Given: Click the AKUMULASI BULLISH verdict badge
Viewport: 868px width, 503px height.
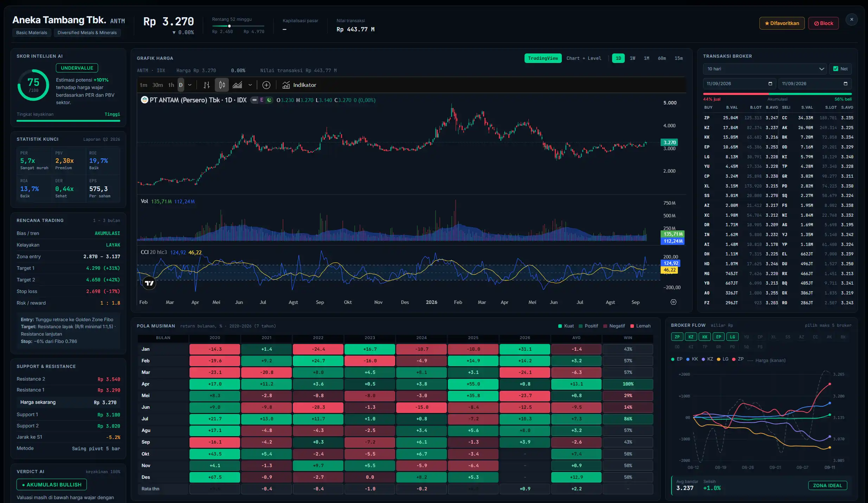Looking at the screenshot, I should pyautogui.click(x=52, y=485).
